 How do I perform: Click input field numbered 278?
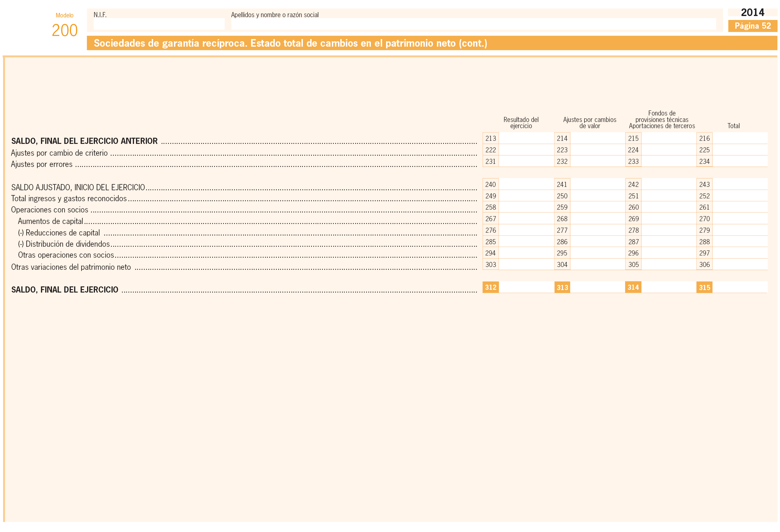click(668, 230)
